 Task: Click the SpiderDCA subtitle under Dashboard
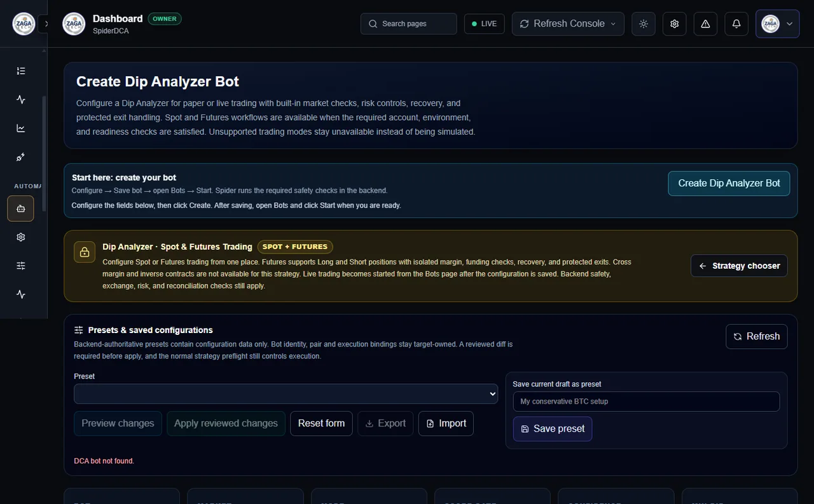(111, 31)
